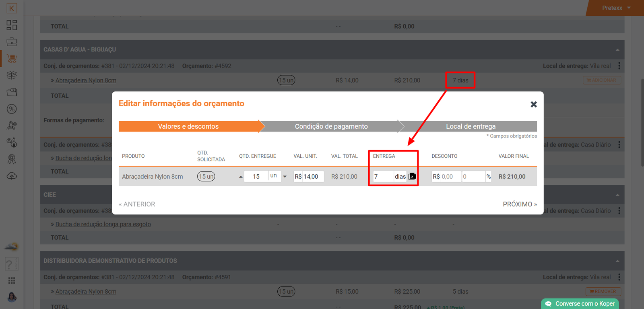Image resolution: width=644 pixels, height=309 pixels.
Task: Click the percent discount icon in sidebar
Action: [12, 109]
